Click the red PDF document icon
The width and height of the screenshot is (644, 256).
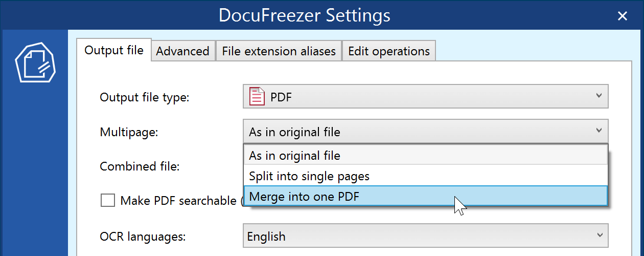(x=257, y=96)
